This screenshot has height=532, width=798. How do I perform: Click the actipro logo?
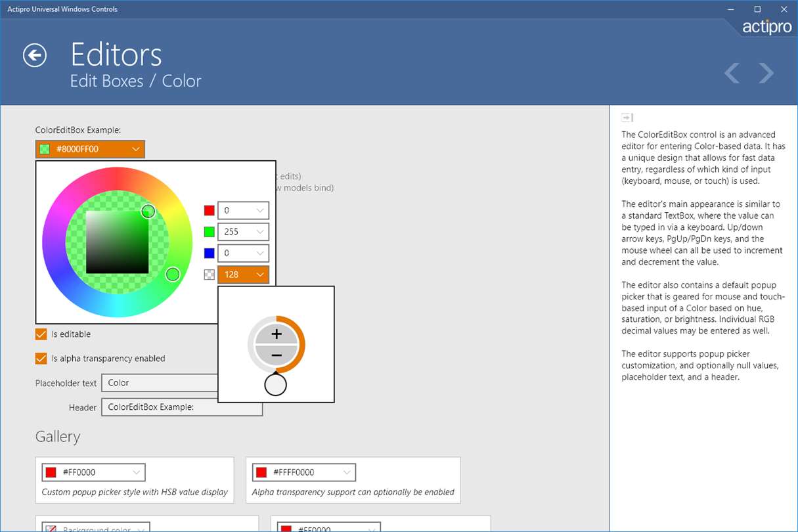767,27
